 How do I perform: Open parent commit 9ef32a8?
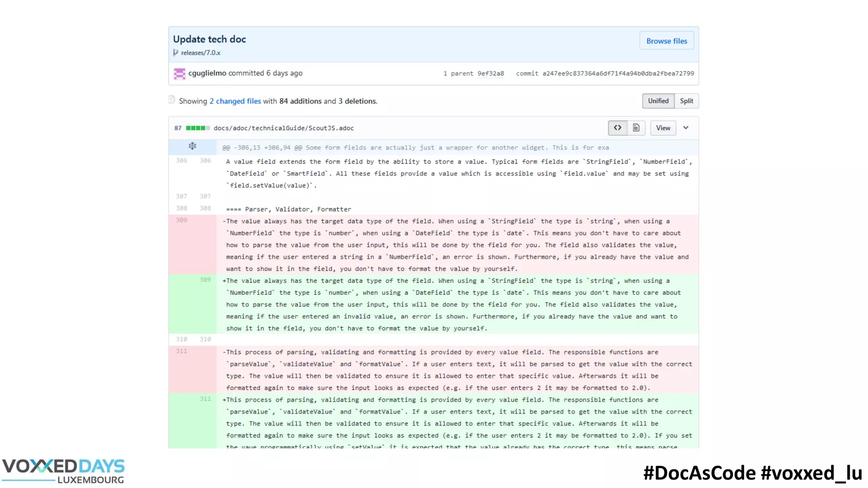[490, 73]
